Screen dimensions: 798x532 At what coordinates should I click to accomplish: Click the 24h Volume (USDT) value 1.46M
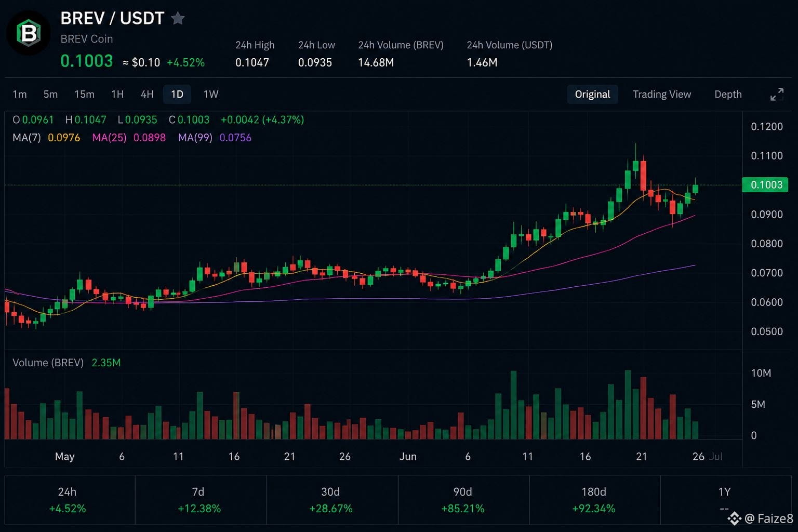tap(482, 62)
